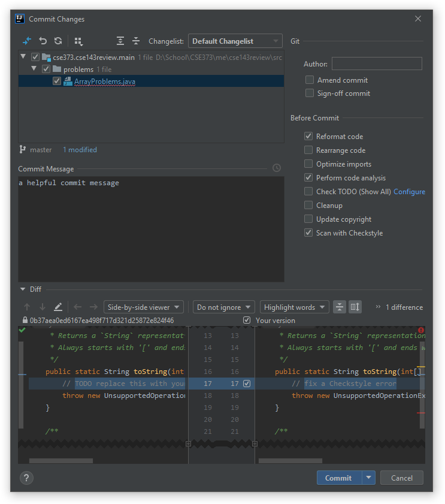Viewport: 445px width, 504px height.
Task: Click the Cancel button
Action: point(402,478)
